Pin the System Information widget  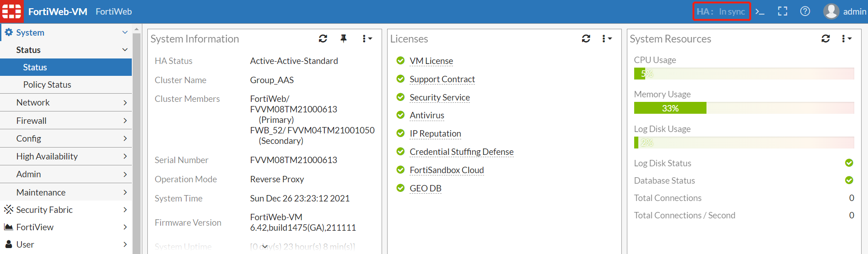click(x=344, y=39)
